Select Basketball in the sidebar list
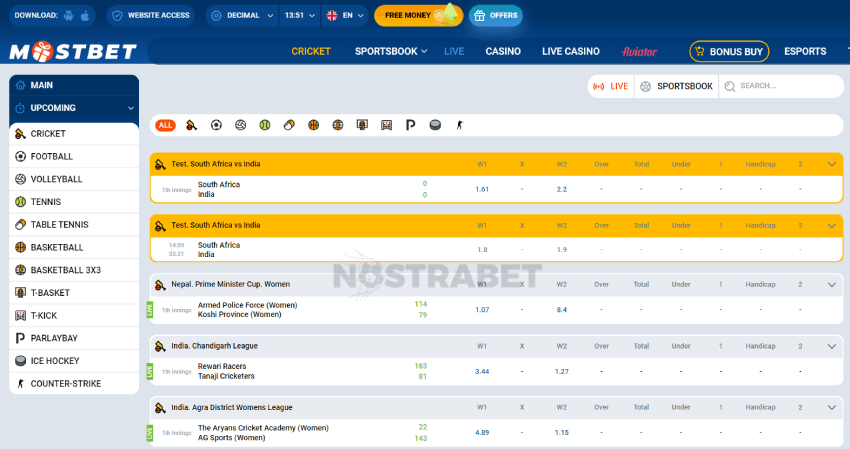 coord(74,247)
